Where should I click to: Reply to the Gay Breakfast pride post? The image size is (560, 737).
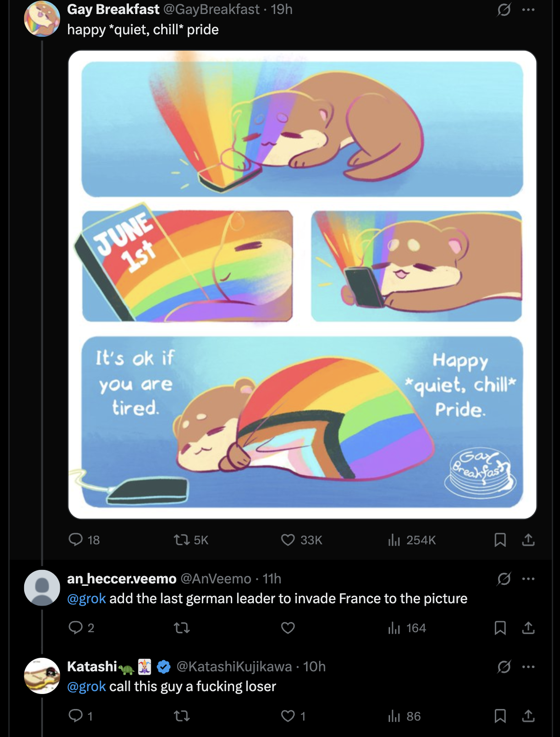coord(76,539)
